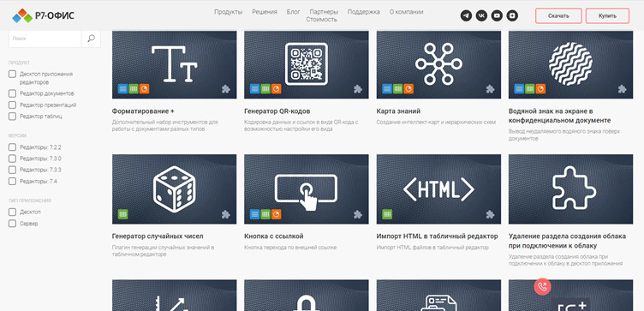Screen dimensions: 644x311
Task: Open the Карта знаний plugin image
Action: [x=438, y=64]
